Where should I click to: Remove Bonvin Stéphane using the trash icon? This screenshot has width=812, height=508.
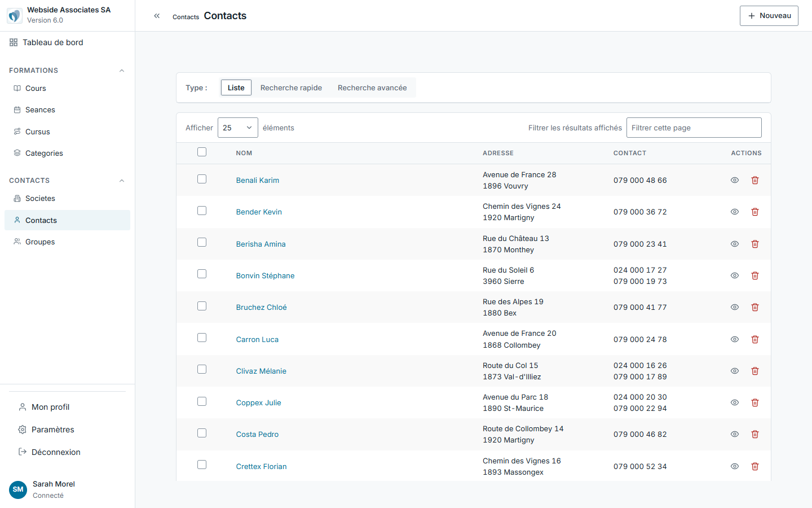point(755,275)
